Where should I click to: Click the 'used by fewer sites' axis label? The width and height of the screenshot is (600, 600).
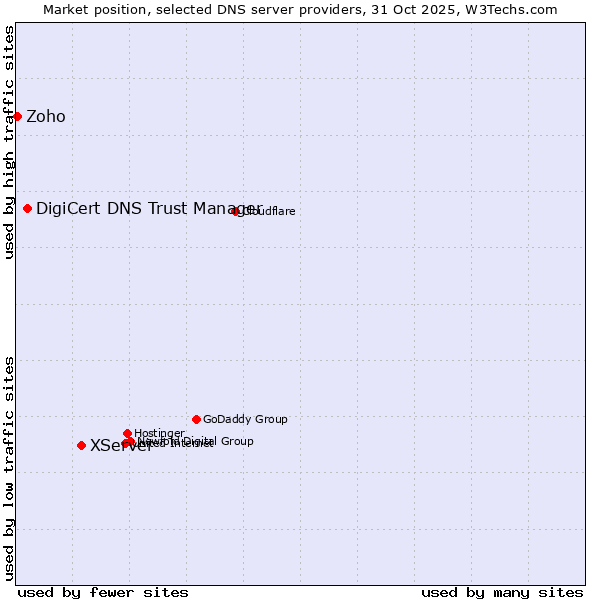pos(103,592)
